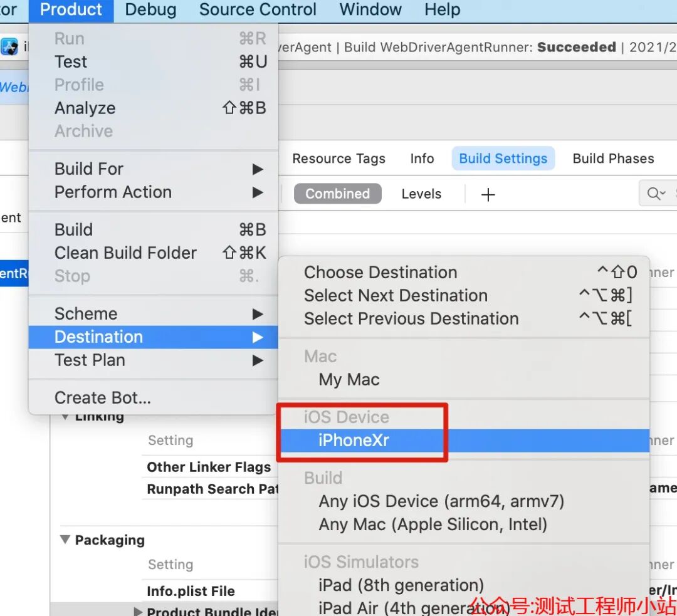Collapse the Packaging section triangle

65,539
